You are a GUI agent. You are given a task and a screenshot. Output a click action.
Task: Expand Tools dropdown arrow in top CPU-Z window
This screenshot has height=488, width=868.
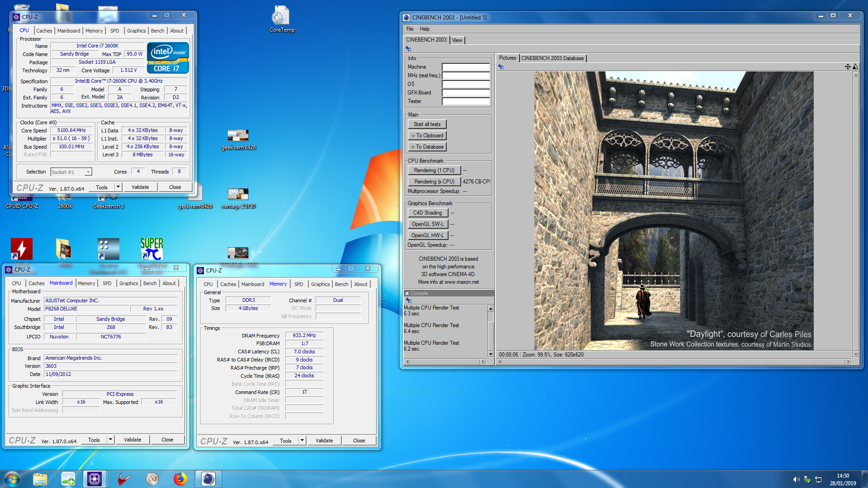[x=118, y=187]
